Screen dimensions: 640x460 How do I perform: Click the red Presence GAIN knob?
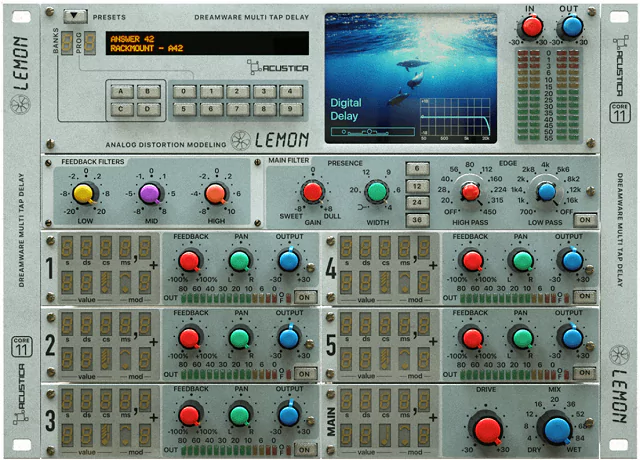pyautogui.click(x=313, y=192)
